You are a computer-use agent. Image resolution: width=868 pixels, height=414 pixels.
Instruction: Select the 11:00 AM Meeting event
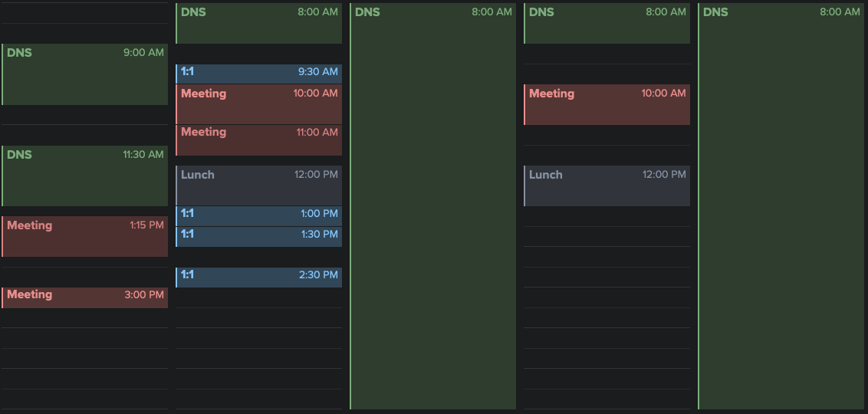tap(258, 140)
